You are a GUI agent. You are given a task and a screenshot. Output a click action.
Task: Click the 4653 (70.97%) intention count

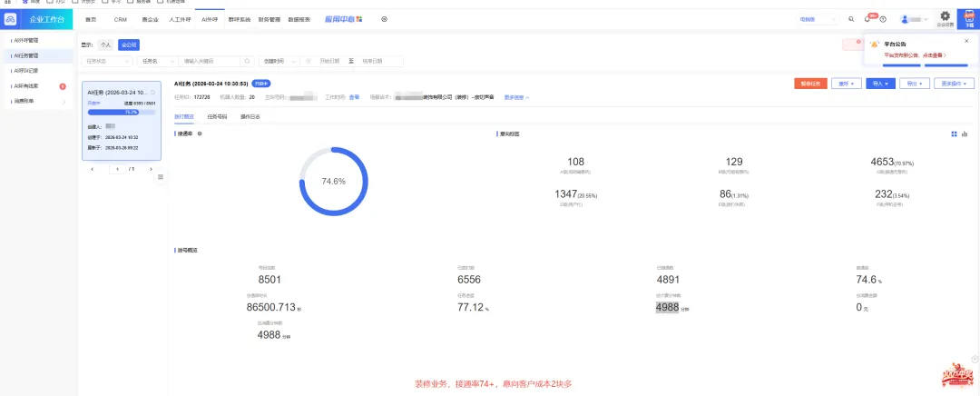[x=892, y=162]
